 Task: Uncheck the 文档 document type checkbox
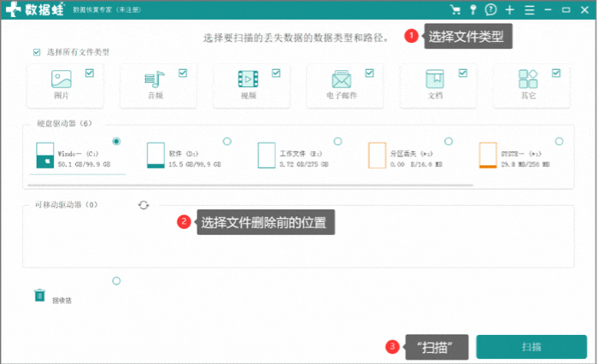click(462, 73)
